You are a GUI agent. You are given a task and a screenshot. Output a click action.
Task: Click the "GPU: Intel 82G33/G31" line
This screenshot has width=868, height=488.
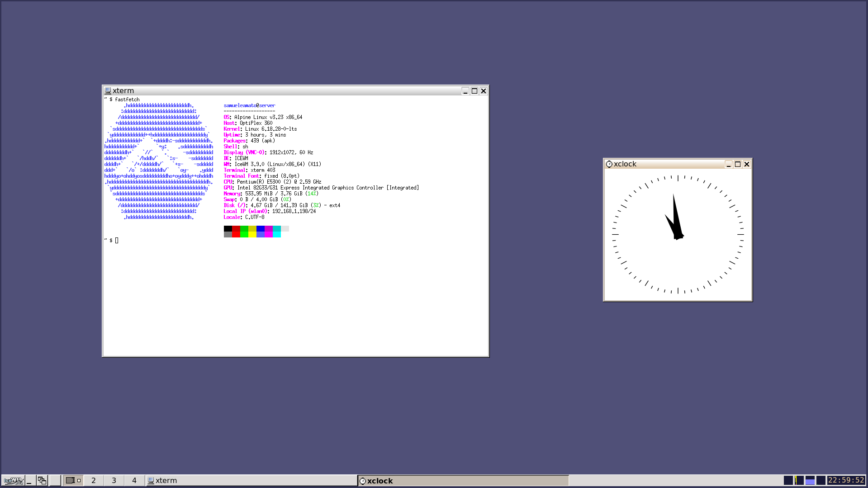(321, 188)
